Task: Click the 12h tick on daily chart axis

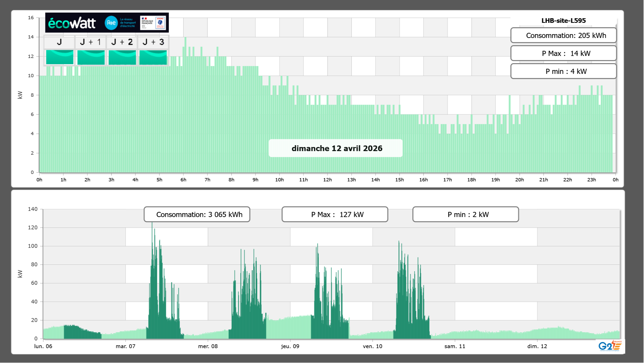Action: coord(327,180)
